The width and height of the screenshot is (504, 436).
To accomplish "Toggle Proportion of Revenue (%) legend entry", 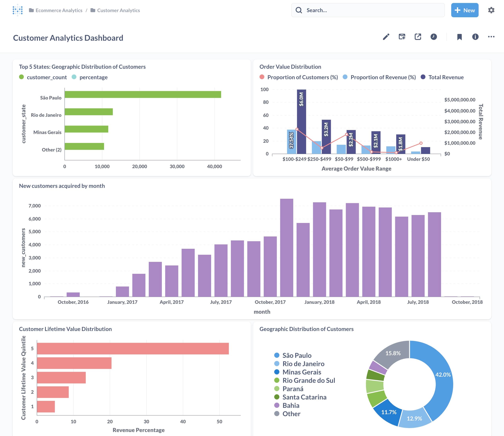I will (383, 77).
